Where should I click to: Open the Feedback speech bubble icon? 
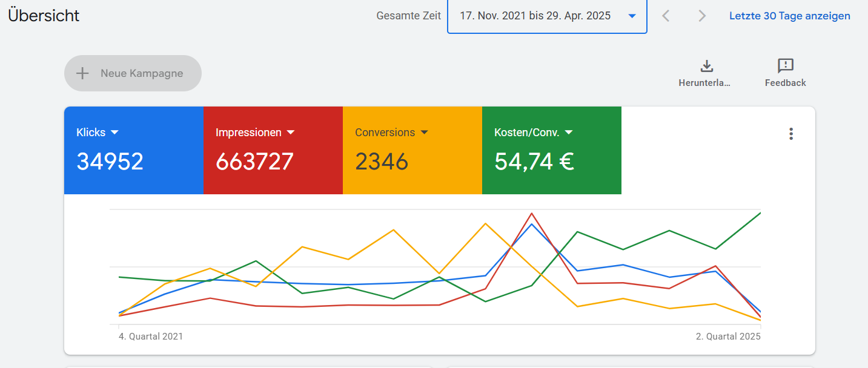pyautogui.click(x=785, y=66)
